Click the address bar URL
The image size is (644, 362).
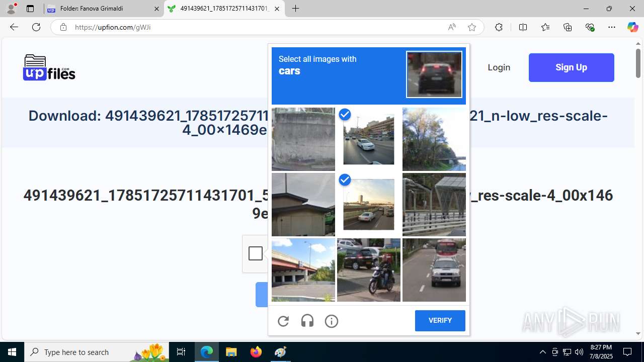(x=113, y=27)
